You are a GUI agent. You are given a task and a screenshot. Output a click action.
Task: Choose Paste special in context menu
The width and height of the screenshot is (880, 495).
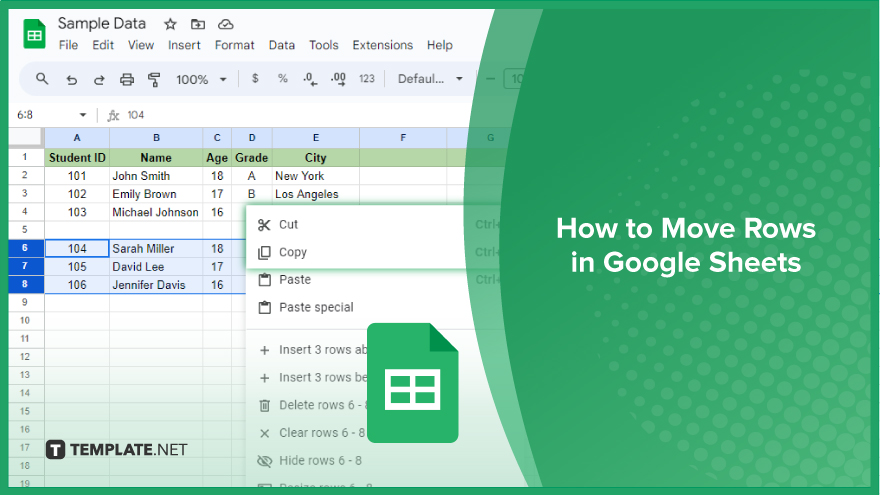click(373, 308)
